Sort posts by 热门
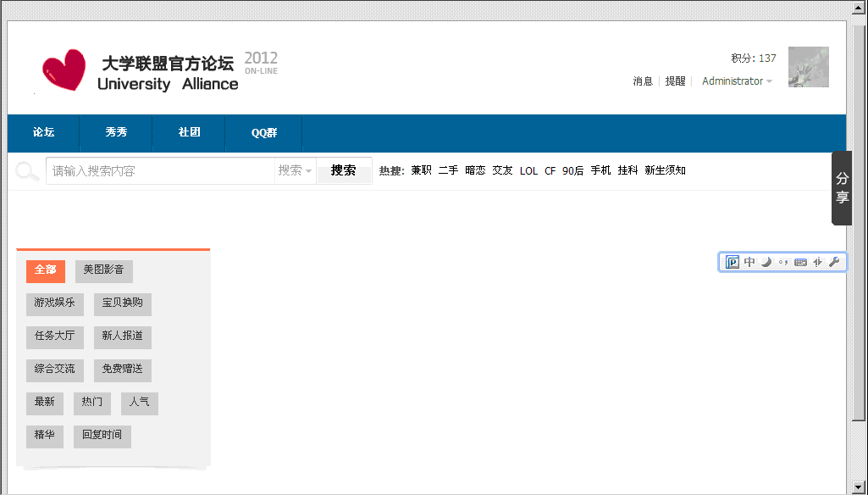 pyautogui.click(x=92, y=403)
